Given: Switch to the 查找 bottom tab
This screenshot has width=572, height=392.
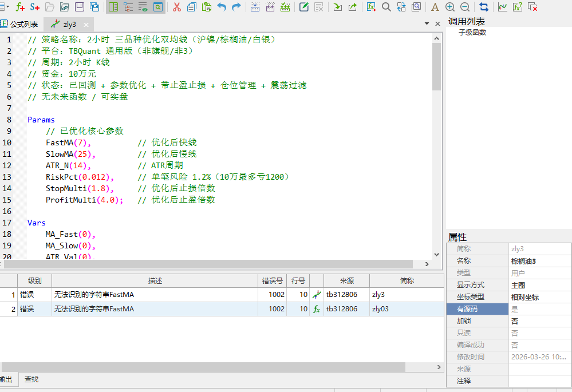Looking at the screenshot, I should tap(31, 379).
